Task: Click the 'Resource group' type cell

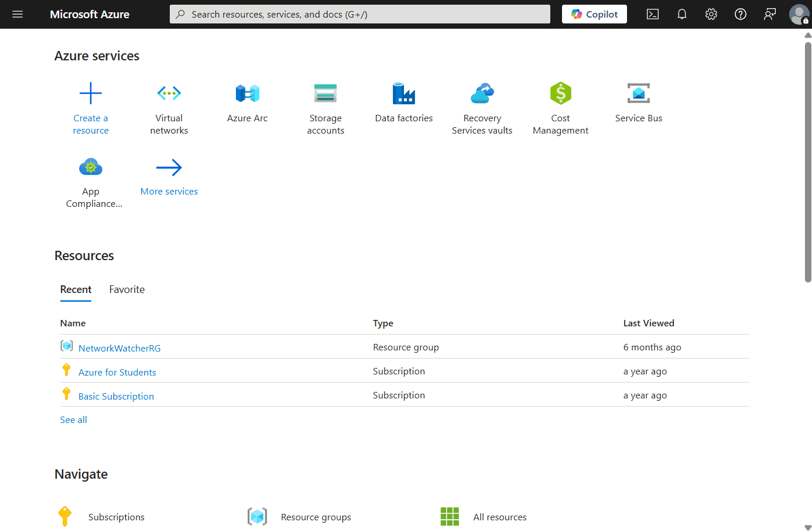Action: point(406,347)
